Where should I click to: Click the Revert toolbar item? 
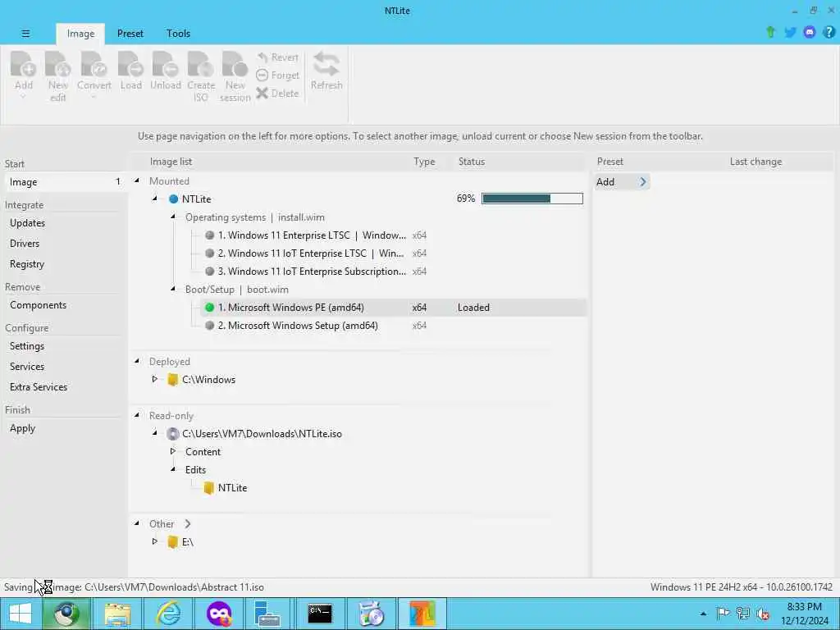(277, 57)
